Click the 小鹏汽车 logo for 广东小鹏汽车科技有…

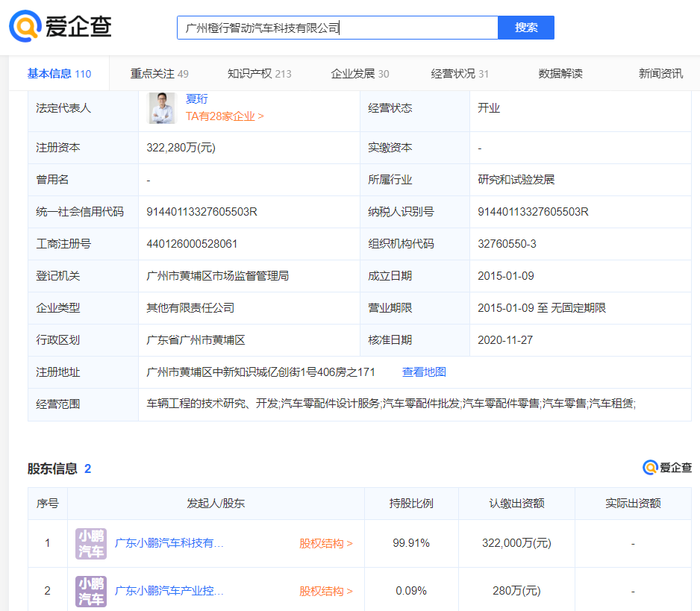click(91, 544)
